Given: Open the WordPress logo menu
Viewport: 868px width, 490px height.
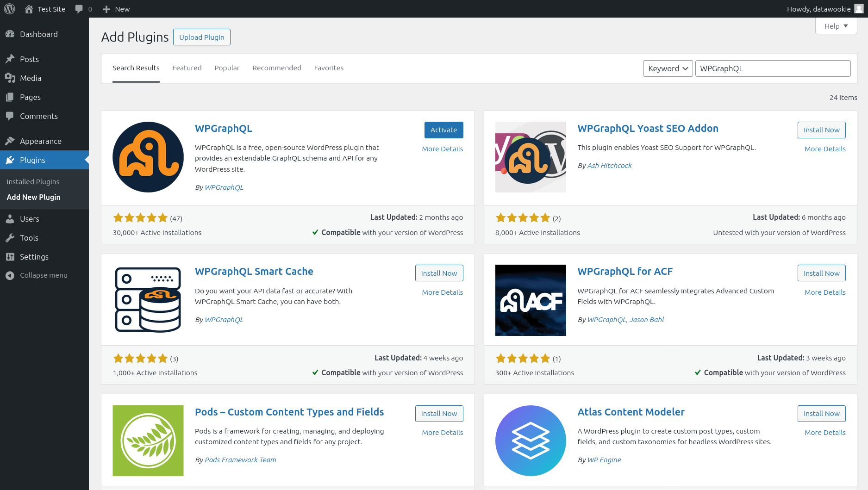Looking at the screenshot, I should point(9,8).
